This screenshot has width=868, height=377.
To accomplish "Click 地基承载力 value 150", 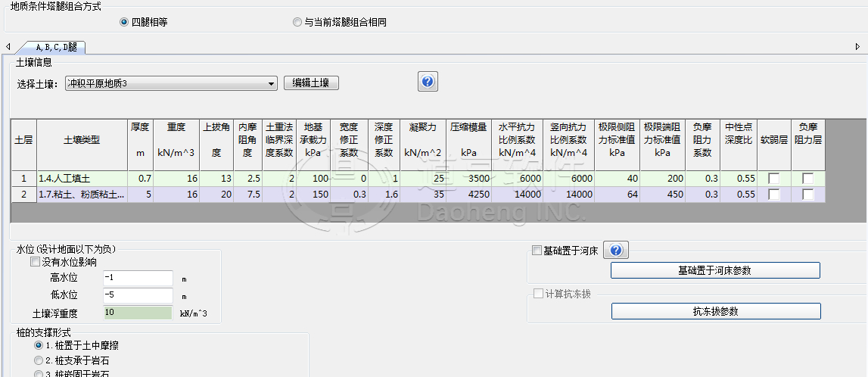I will 313,195.
